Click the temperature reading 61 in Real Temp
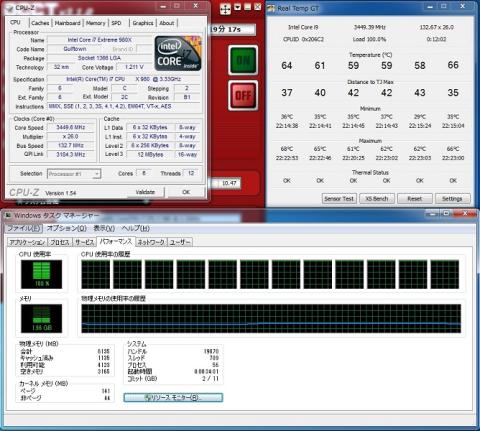This screenshot has height=431, width=480. click(320, 65)
